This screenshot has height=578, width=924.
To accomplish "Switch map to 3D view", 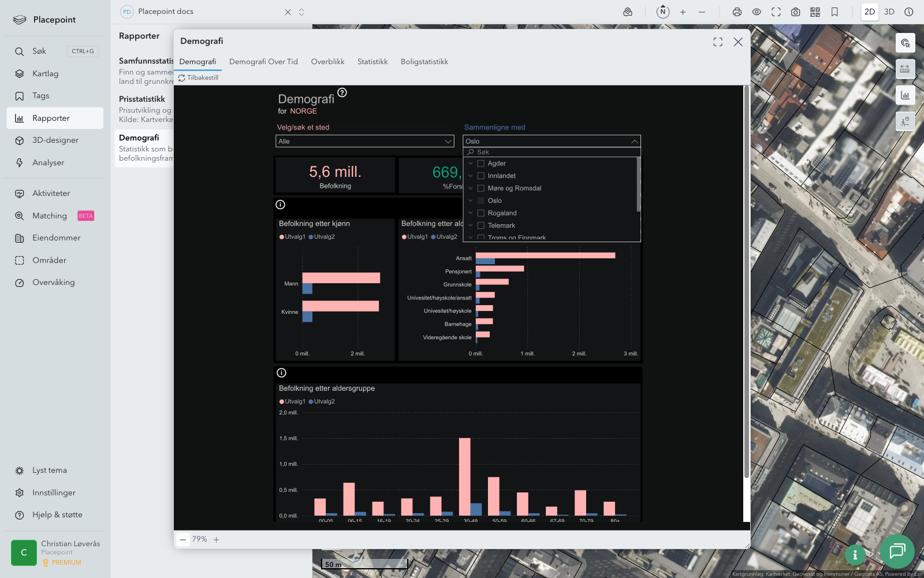I will tap(889, 12).
